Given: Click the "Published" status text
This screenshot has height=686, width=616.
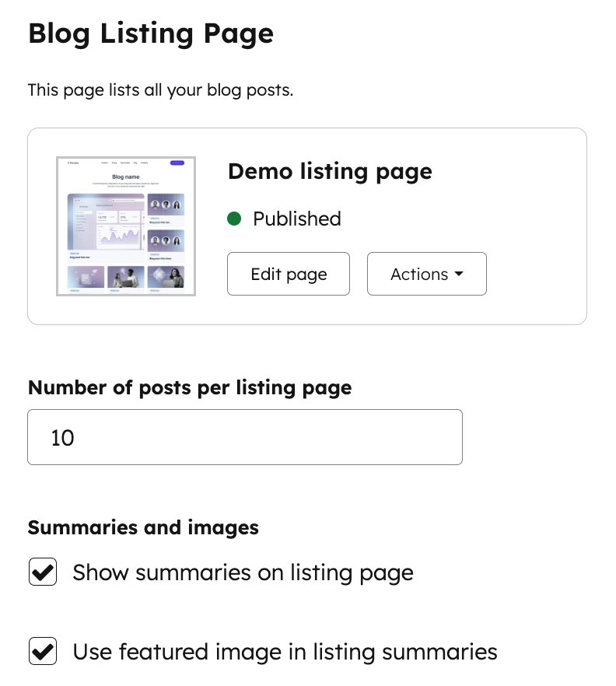Looking at the screenshot, I should pos(297,219).
